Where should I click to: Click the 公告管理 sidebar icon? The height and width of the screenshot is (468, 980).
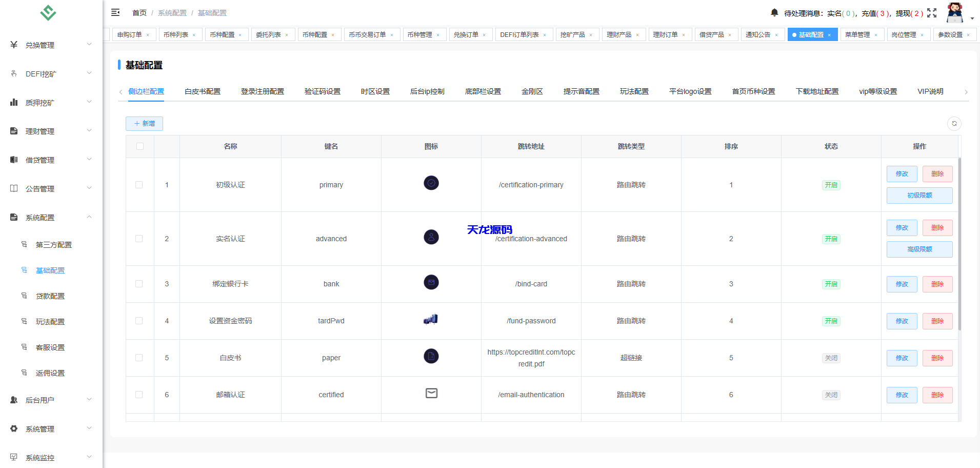point(13,188)
